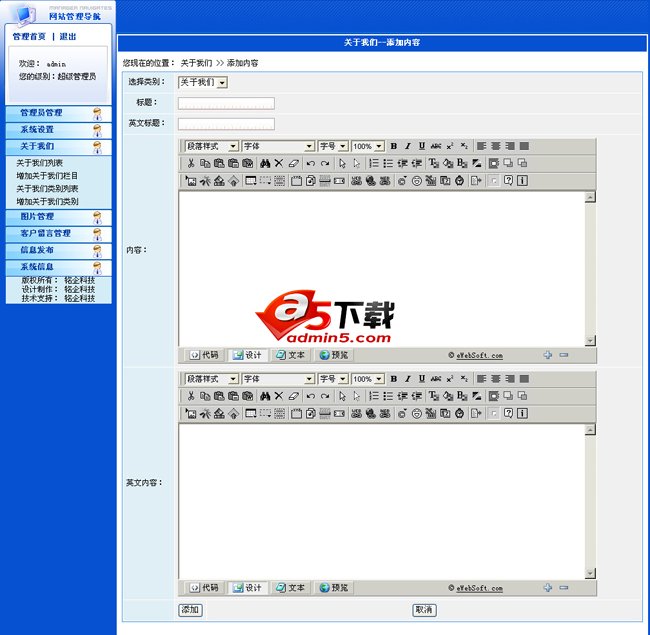Screen dimensions: 650x635
Task: Click Insert Image icon in 英文内容 editor
Action: 191,413
